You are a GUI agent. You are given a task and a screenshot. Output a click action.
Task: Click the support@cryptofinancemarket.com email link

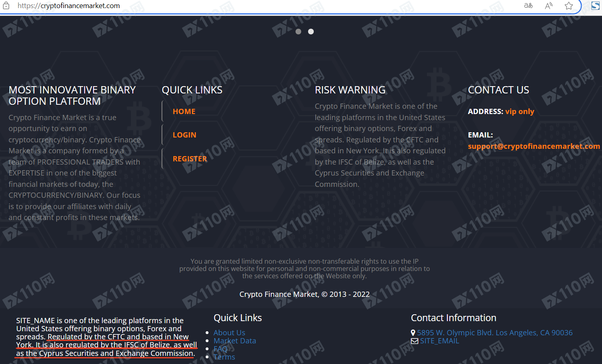[x=534, y=146]
